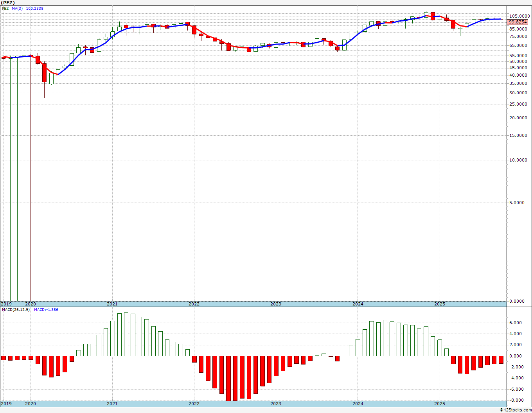532x413 pixels.
Task: Click the highlighted current price "99.8254"
Action: click(x=518, y=22)
